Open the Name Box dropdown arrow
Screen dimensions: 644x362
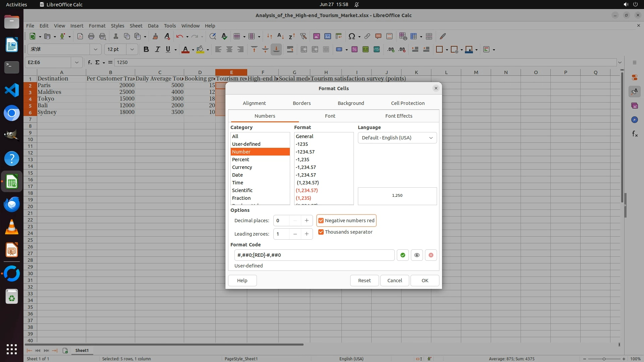tap(76, 62)
